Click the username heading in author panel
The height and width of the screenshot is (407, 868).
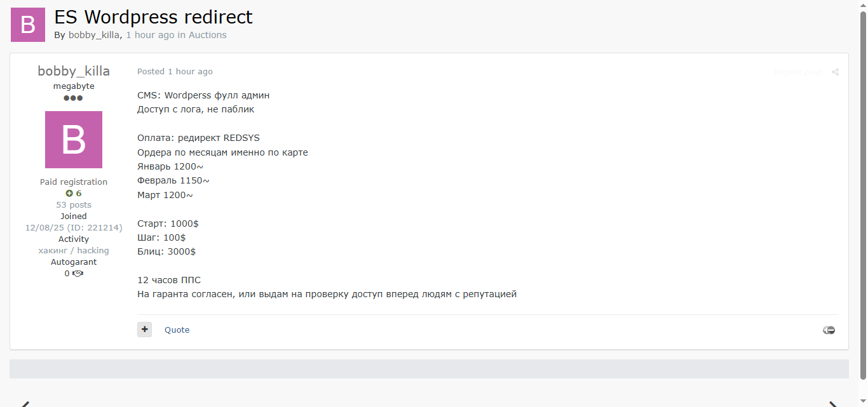(x=74, y=70)
